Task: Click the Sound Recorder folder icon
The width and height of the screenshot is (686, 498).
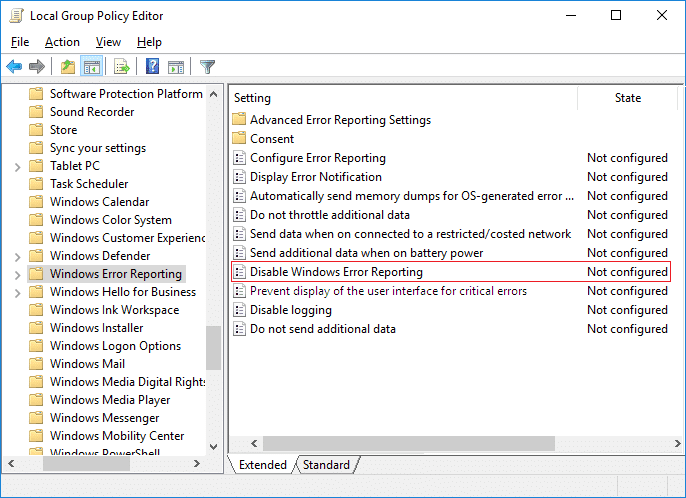Action: (36, 112)
